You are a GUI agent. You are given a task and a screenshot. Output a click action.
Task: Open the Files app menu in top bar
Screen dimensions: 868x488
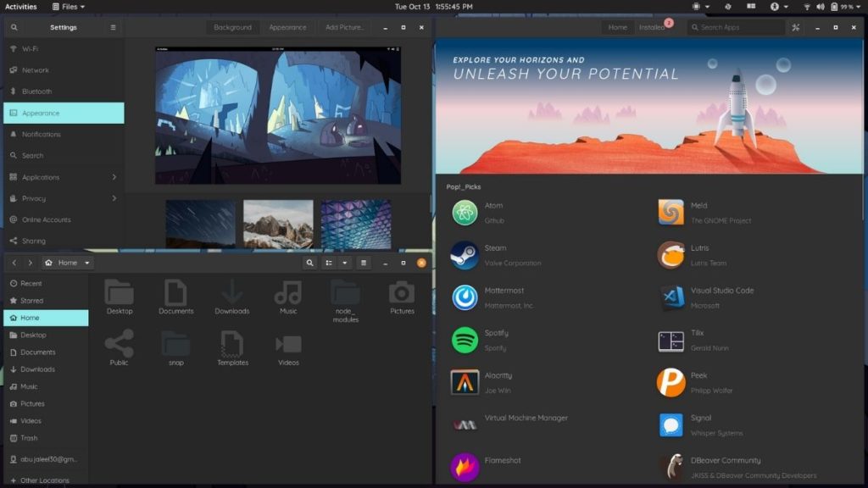click(68, 7)
